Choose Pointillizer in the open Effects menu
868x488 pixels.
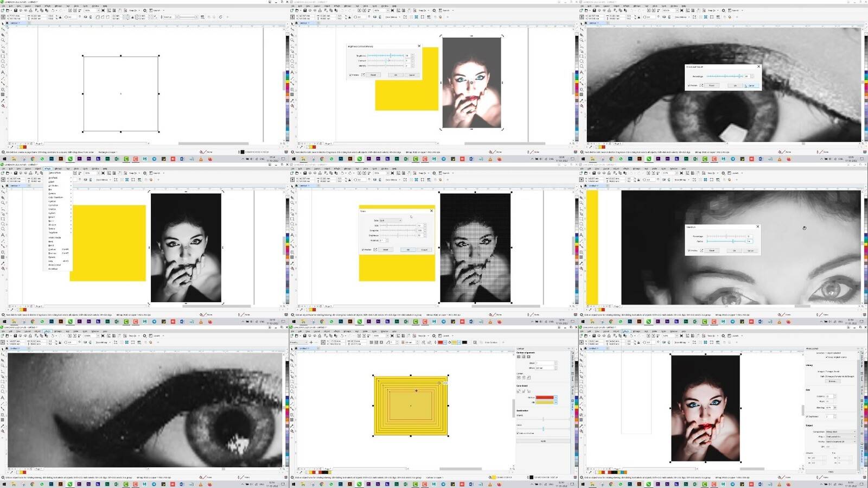pos(53,269)
